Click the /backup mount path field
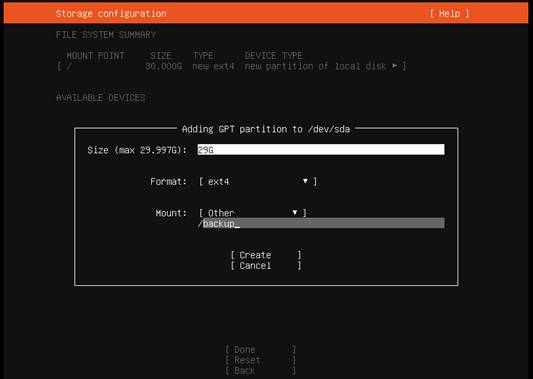The width and height of the screenshot is (533, 379). 321,223
